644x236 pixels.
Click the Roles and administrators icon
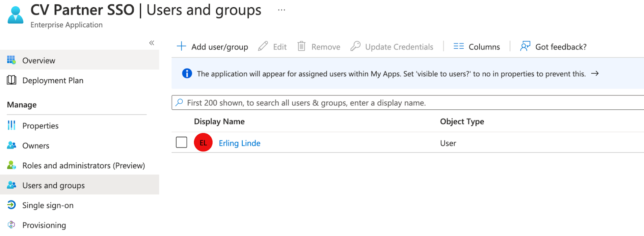11,165
